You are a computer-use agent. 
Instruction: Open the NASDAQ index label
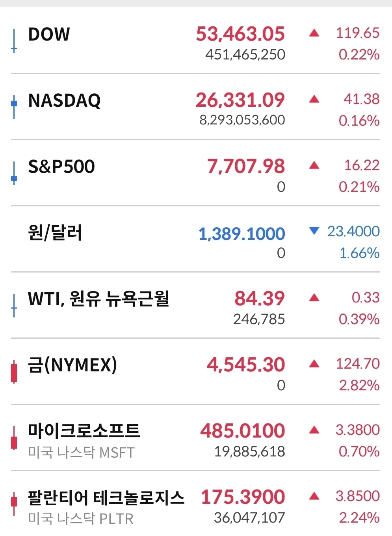point(65,100)
